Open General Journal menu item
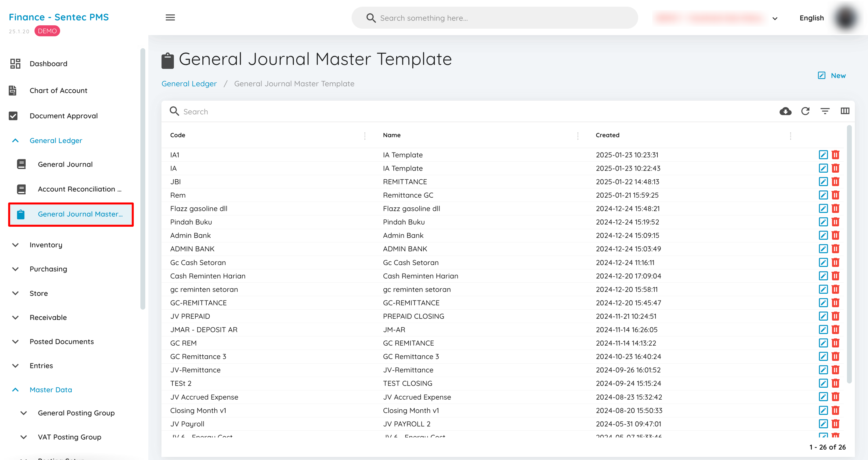The image size is (868, 460). (x=65, y=164)
